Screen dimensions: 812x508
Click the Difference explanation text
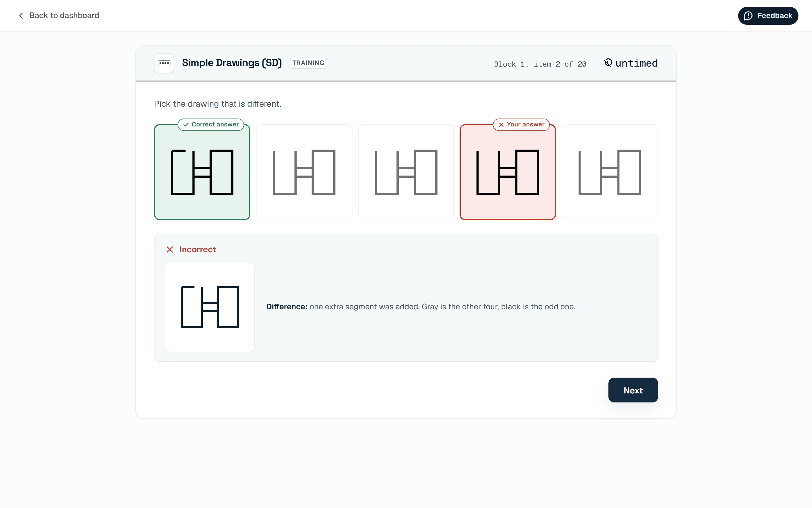(421, 307)
